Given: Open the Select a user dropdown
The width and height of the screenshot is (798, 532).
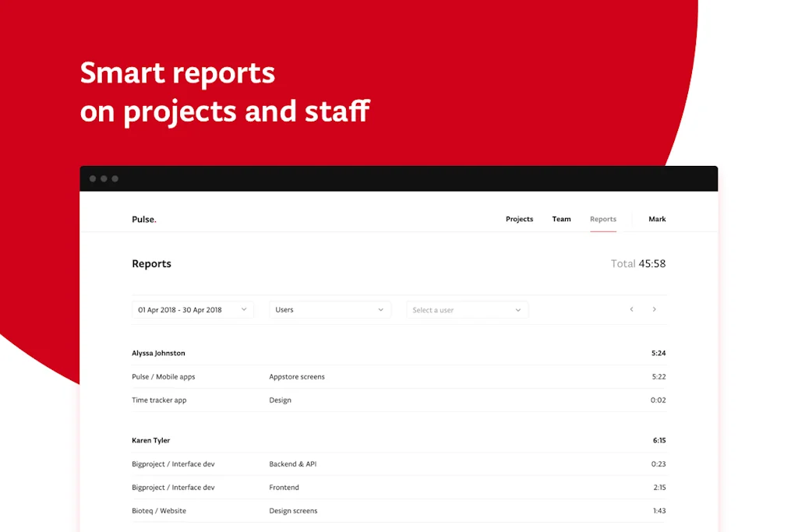Looking at the screenshot, I should point(467,310).
